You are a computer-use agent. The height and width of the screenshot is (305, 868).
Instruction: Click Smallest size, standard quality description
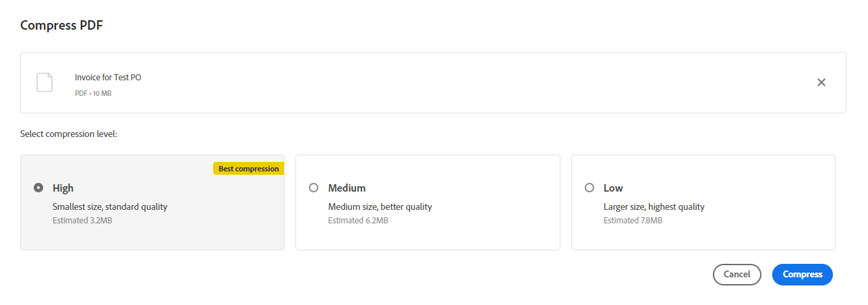110,207
